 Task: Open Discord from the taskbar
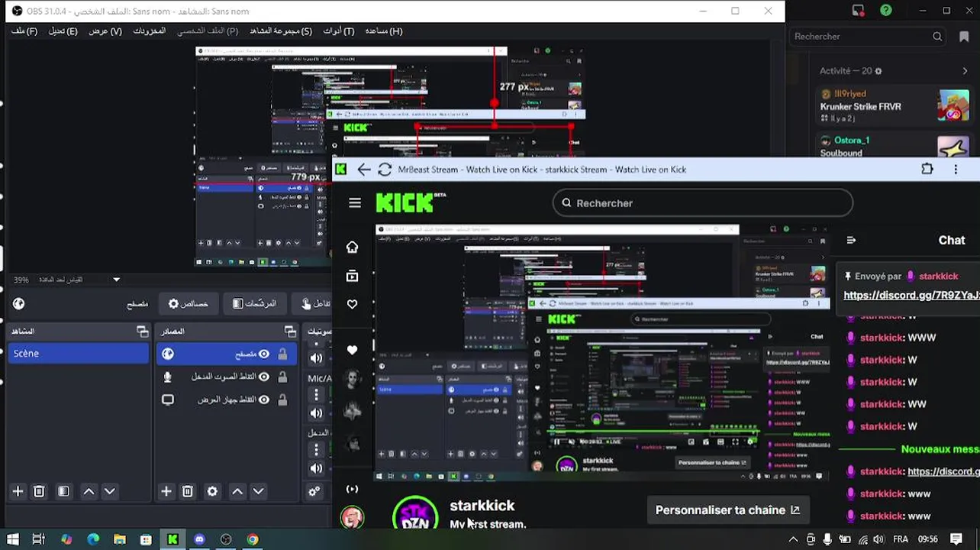point(199,539)
